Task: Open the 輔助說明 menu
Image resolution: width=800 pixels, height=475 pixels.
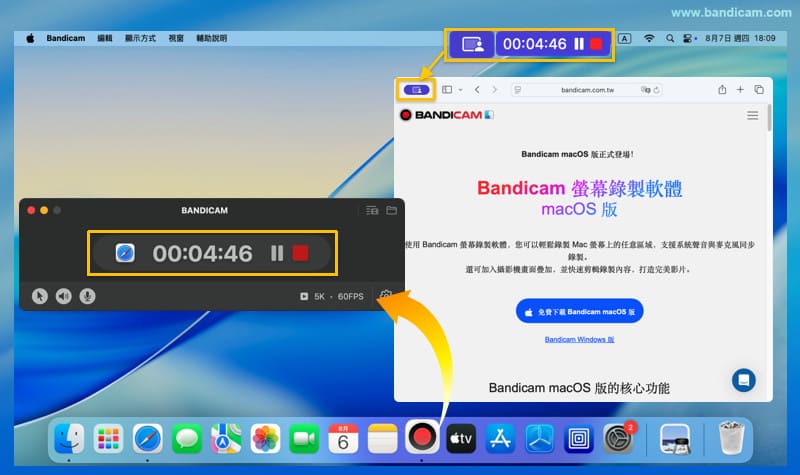Action: [212, 38]
